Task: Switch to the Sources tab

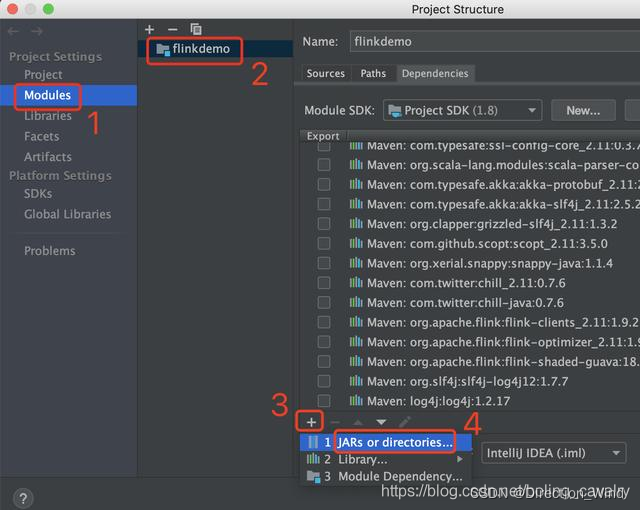Action: click(326, 73)
